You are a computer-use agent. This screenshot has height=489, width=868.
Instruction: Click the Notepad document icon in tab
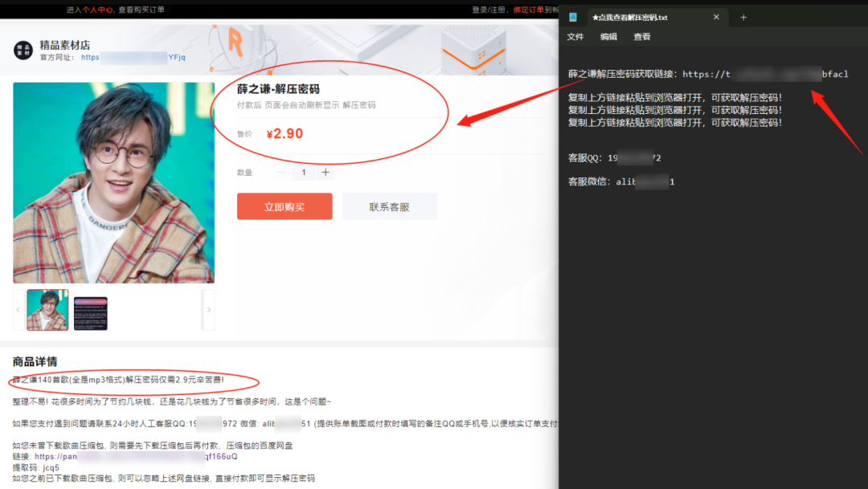(573, 17)
